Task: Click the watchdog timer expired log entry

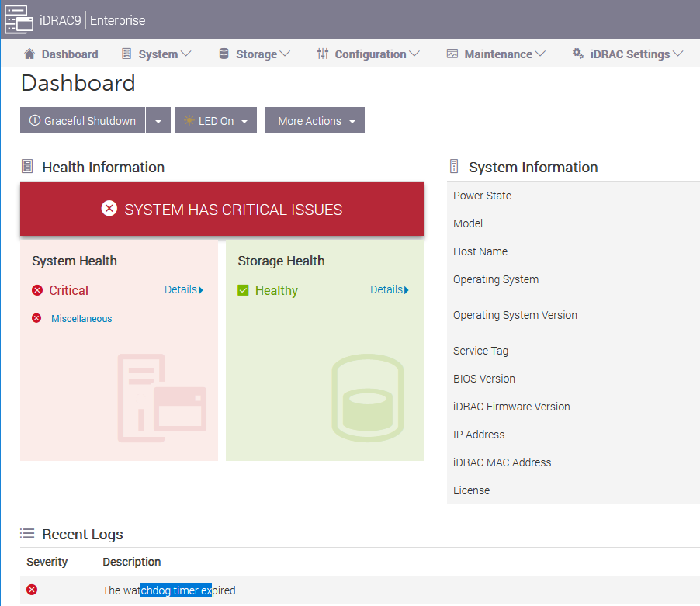Action: (170, 590)
